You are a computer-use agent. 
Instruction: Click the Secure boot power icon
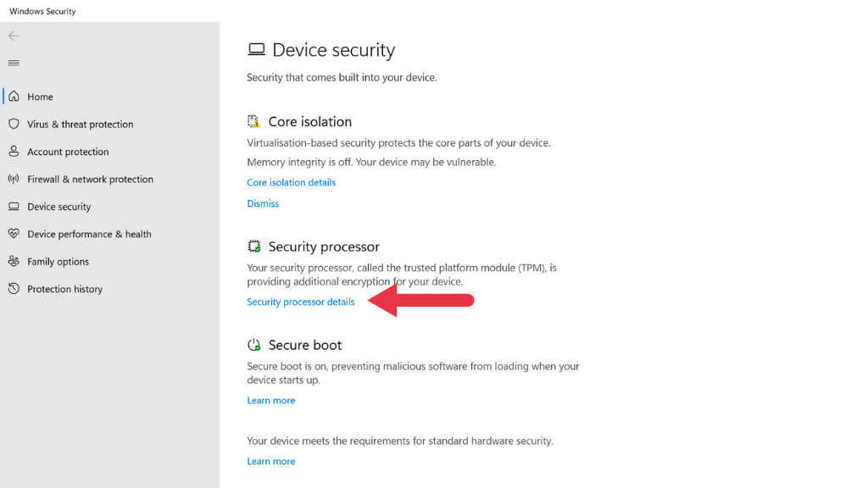pyautogui.click(x=253, y=345)
